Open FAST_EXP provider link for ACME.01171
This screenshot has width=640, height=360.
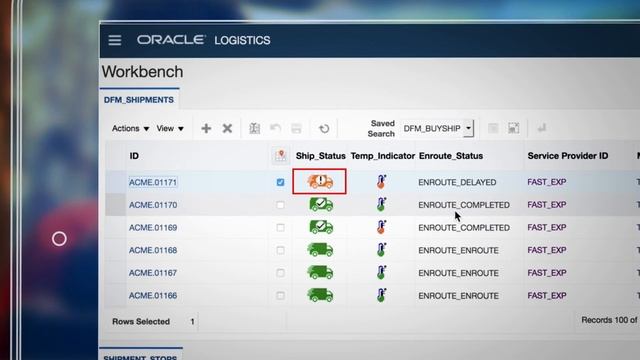[547, 182]
